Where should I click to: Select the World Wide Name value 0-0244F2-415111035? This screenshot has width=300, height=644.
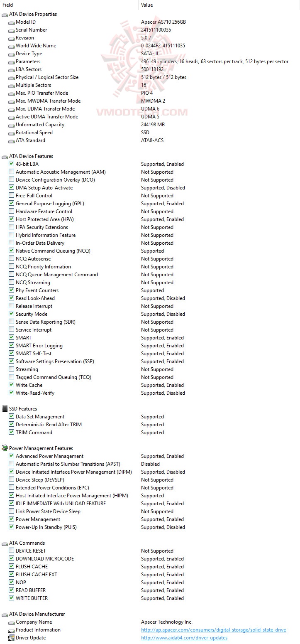tap(163, 46)
